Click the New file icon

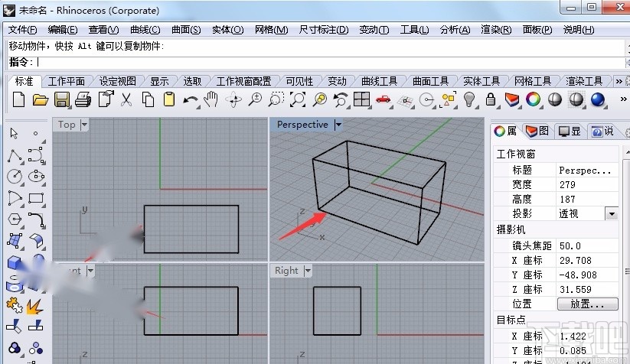[x=19, y=99]
